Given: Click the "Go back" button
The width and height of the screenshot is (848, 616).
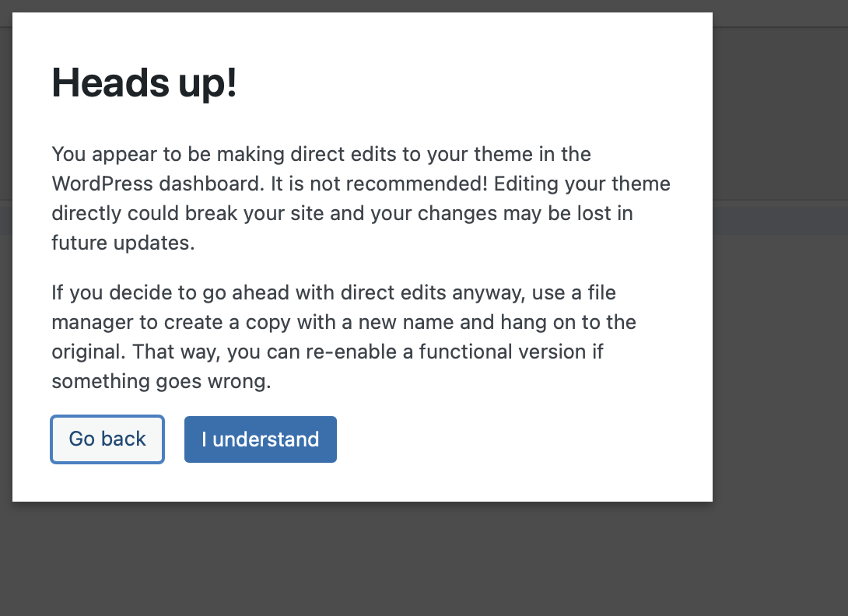Looking at the screenshot, I should 107,439.
